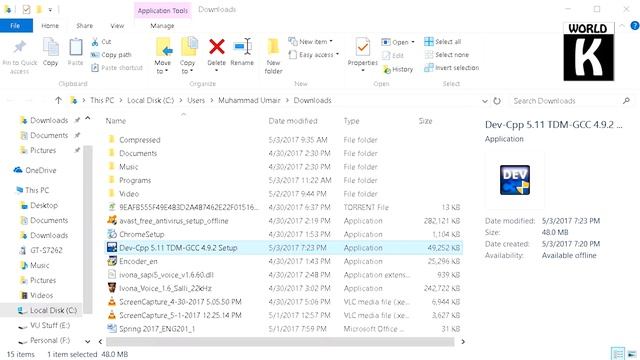This screenshot has width=640, height=360.
Task: Switch to large icons view layout
Action: [x=632, y=353]
